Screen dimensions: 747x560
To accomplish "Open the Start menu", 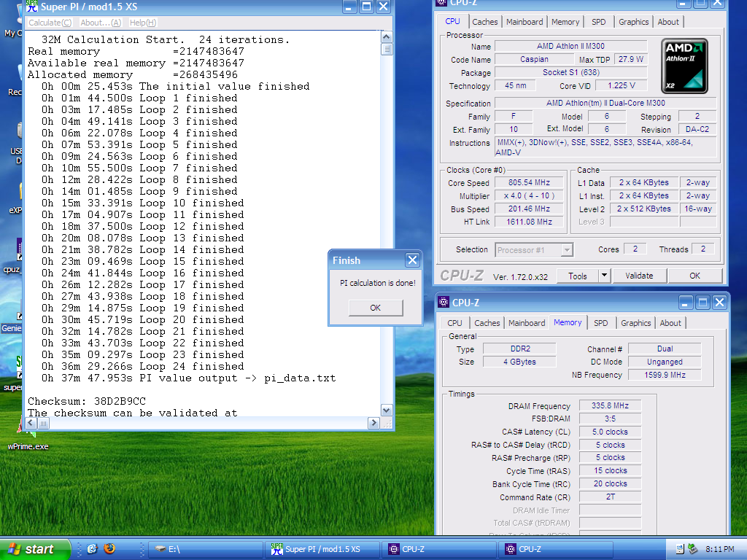I will [35, 549].
